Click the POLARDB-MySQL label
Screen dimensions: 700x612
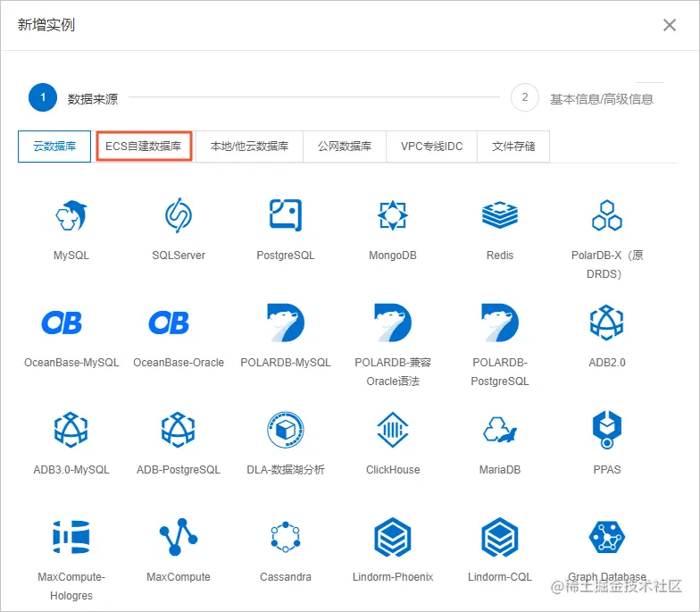click(286, 363)
